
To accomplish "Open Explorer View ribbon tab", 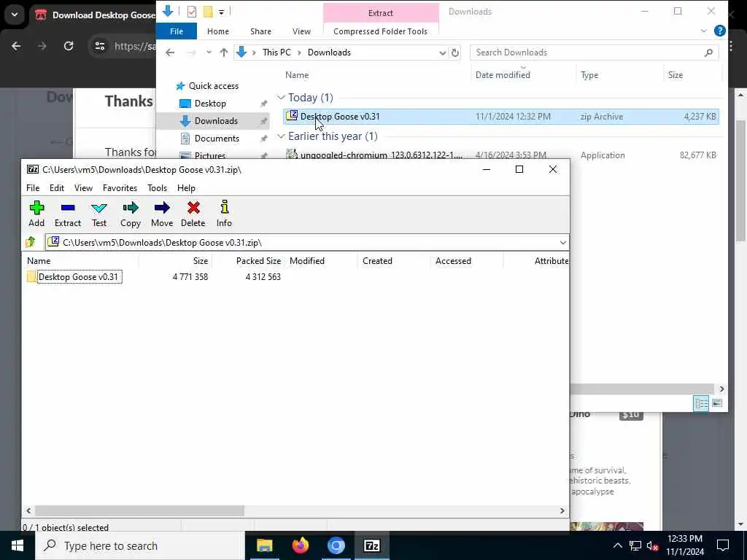I will [x=301, y=31].
